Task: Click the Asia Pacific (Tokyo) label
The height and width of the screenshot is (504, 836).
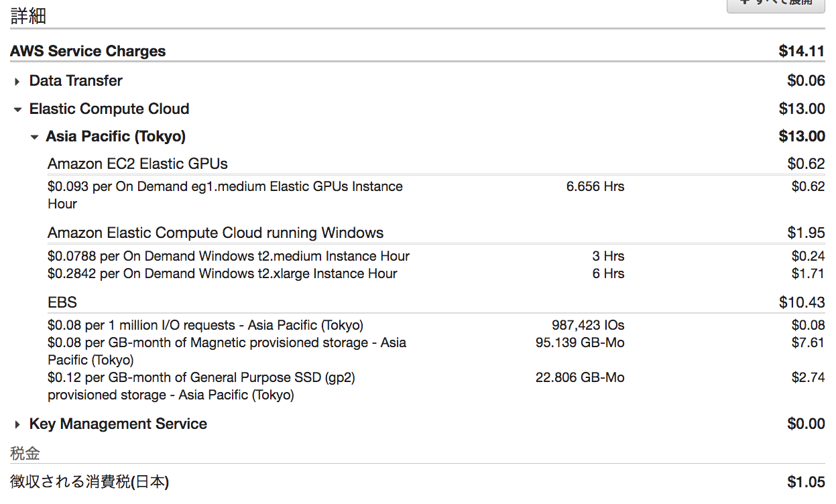Action: coord(116,137)
